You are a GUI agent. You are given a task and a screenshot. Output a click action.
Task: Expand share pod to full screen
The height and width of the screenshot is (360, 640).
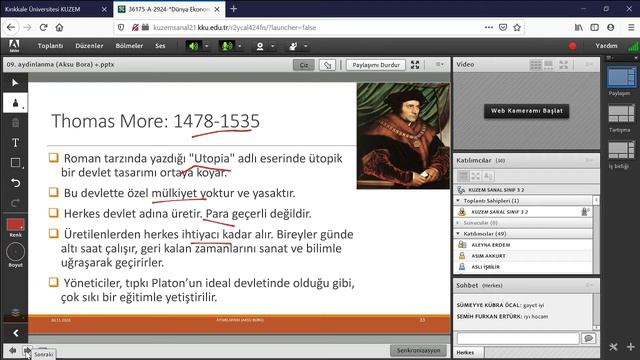click(x=415, y=64)
